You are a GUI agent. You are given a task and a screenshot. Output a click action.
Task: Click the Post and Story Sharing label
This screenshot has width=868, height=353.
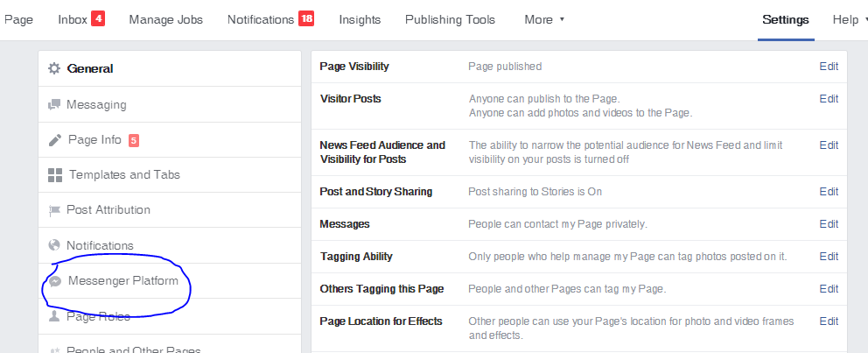click(x=376, y=192)
